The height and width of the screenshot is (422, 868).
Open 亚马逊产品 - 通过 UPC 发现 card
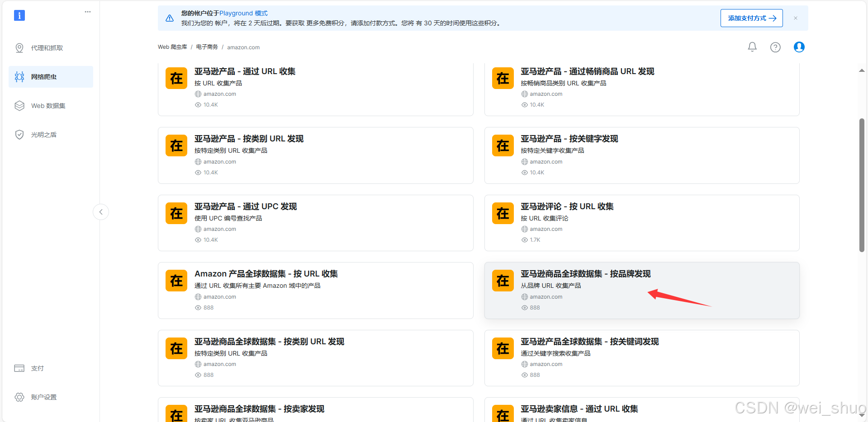click(x=316, y=223)
